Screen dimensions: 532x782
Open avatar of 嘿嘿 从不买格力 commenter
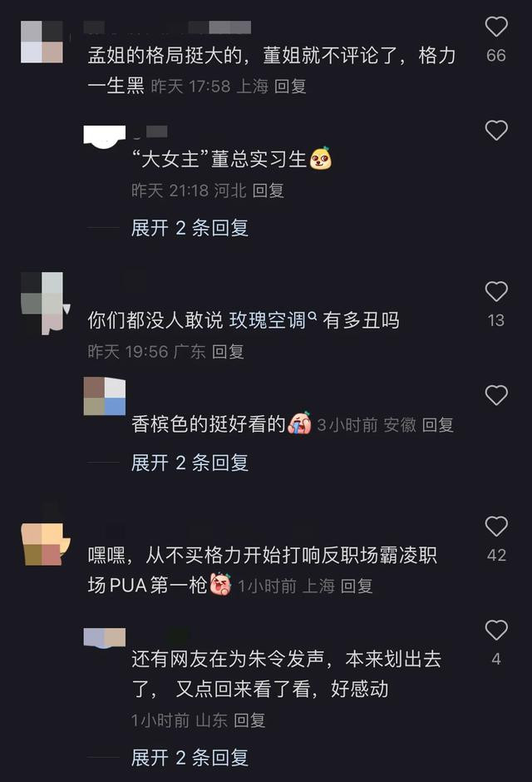45,543
